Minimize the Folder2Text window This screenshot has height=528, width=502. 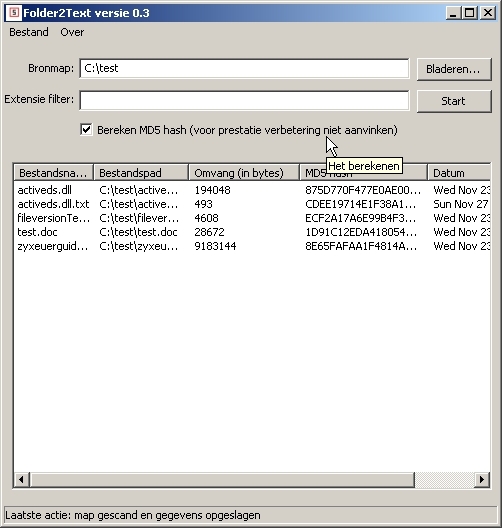[453, 13]
